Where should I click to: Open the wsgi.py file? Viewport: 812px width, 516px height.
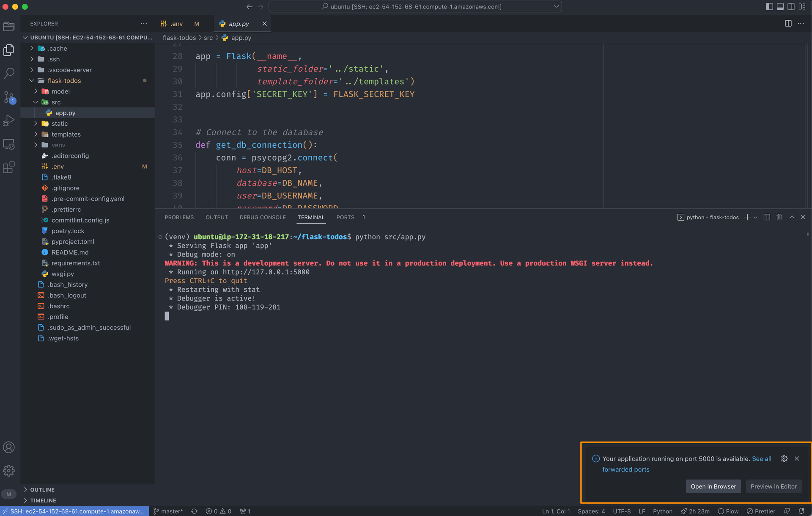(63, 274)
